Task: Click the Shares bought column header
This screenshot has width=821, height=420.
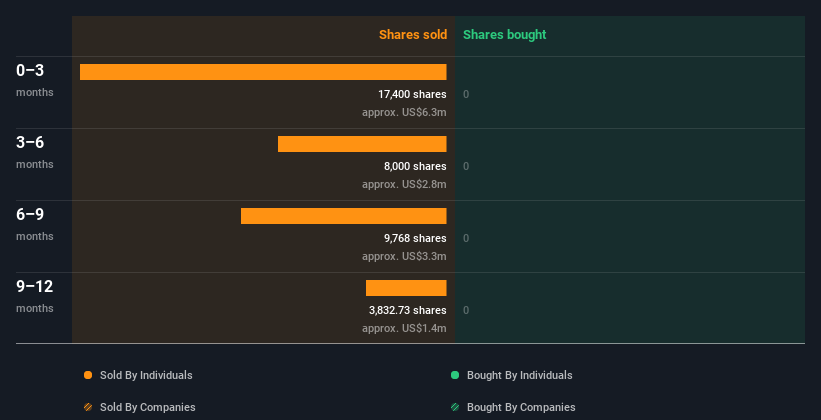Action: 504,35
